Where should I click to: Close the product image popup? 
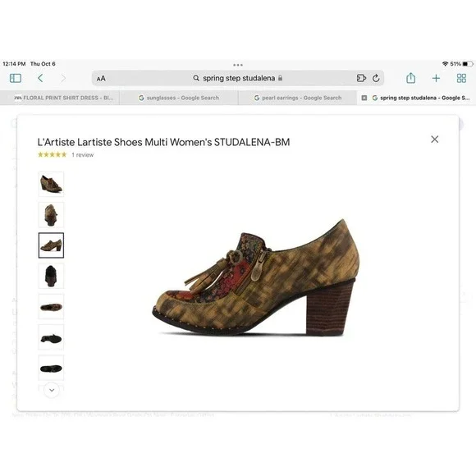tap(435, 140)
